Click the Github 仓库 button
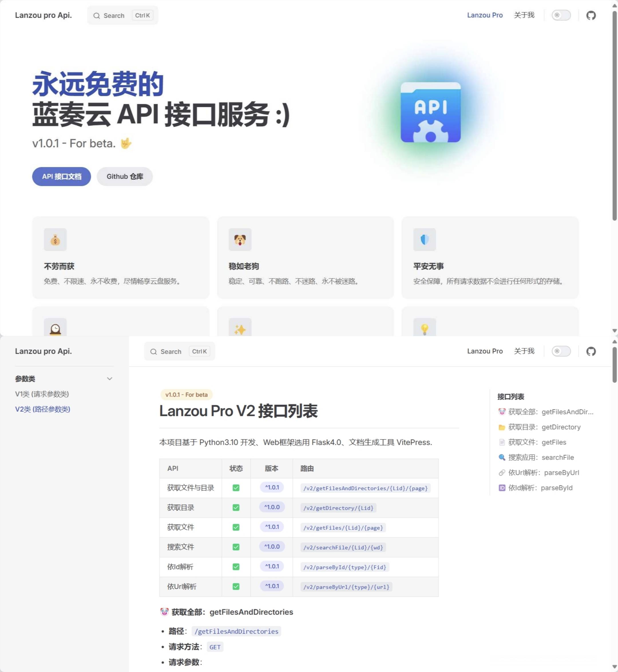The image size is (618, 672). click(125, 176)
